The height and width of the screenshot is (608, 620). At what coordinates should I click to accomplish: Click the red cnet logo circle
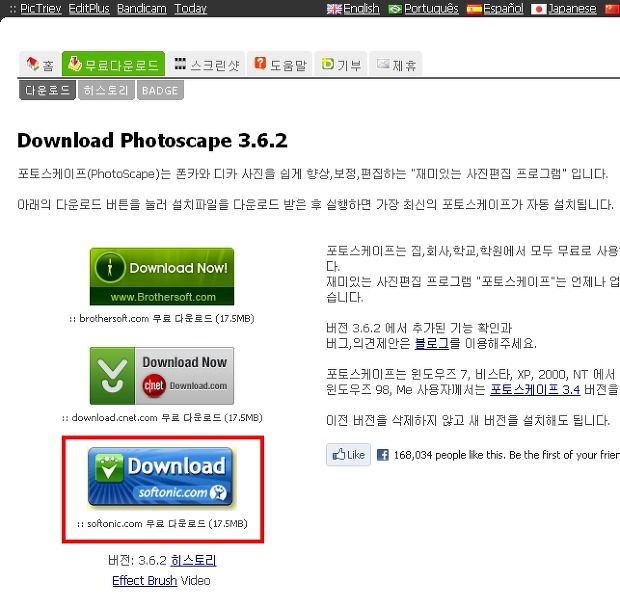(154, 385)
